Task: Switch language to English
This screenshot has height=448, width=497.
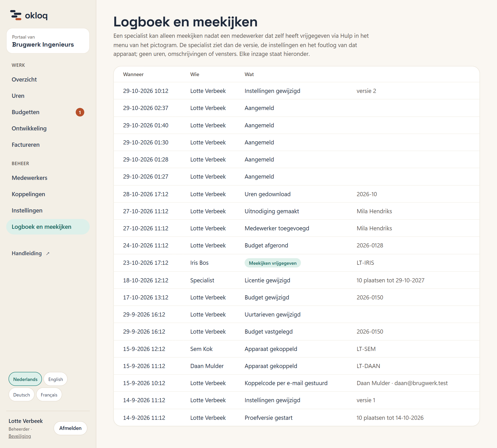Action: [55, 379]
